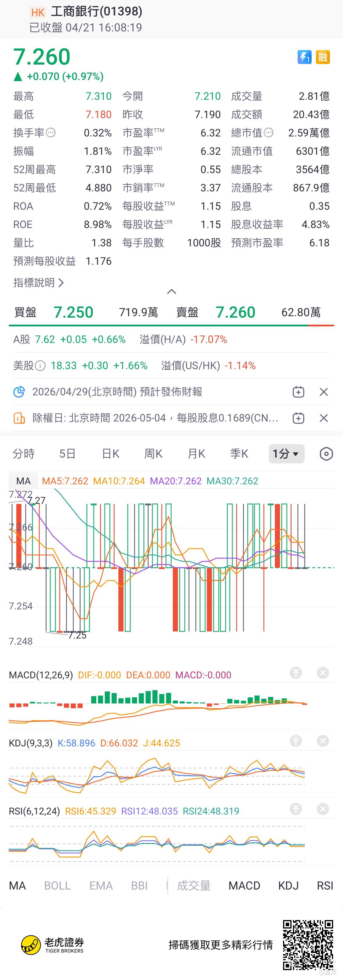Add earnings date 2026/04/29 to calendar
Image resolution: width=343 pixels, height=980 pixels.
point(298,392)
